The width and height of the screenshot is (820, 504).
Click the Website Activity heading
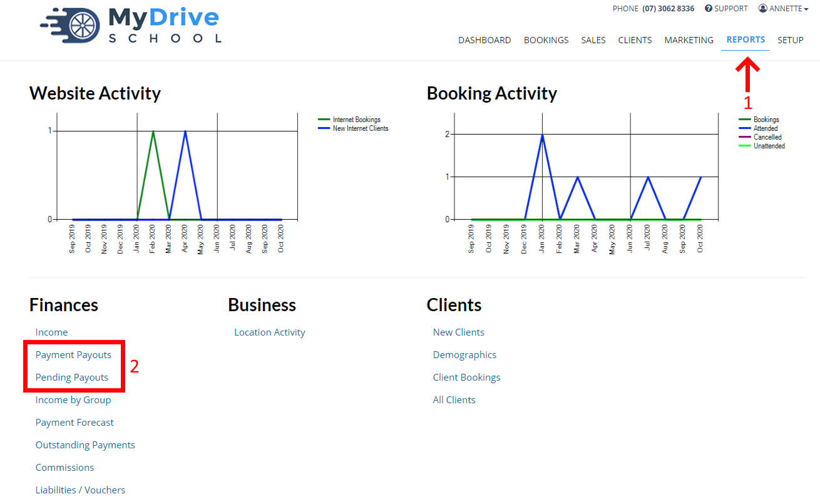[95, 93]
